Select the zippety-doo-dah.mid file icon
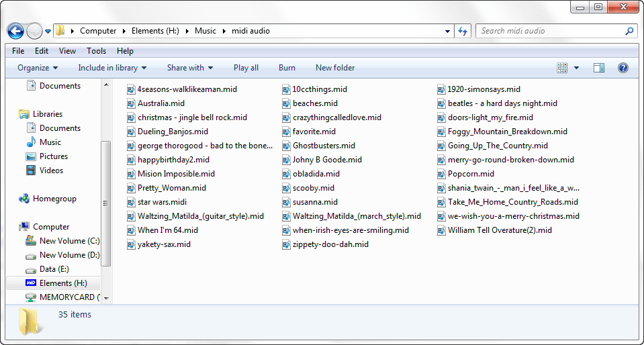644x345 pixels. (286, 244)
